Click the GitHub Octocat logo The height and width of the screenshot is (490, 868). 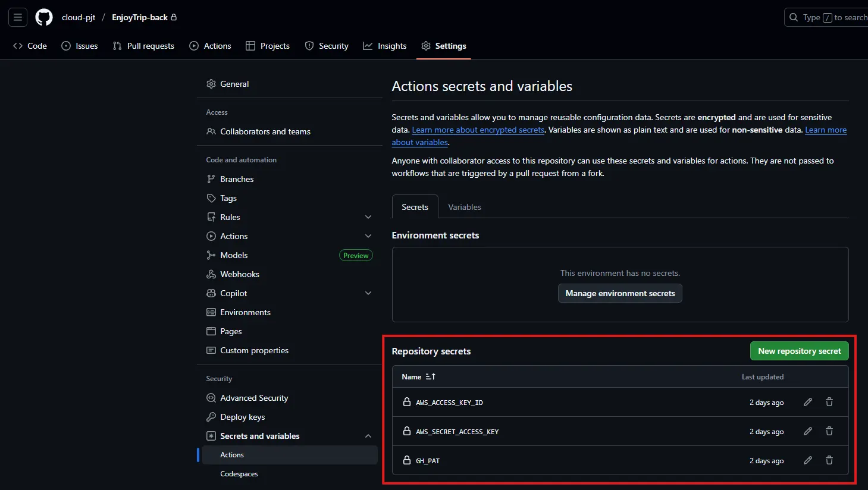[44, 17]
